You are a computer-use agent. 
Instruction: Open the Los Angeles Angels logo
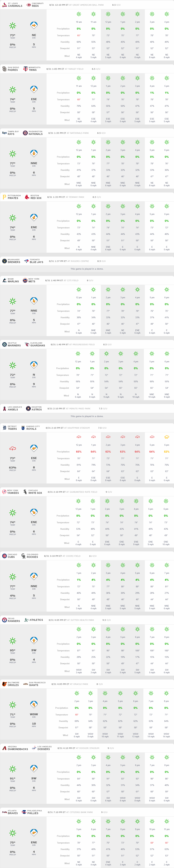pyautogui.click(x=4, y=408)
